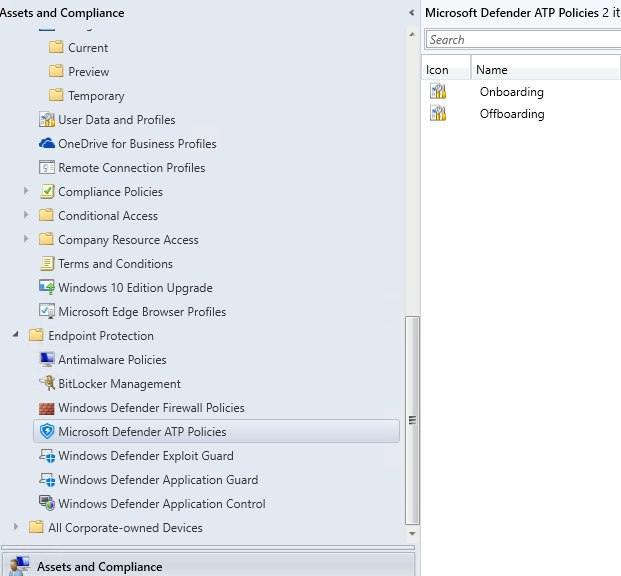Image resolution: width=621 pixels, height=576 pixels.
Task: Click the tree scrollbar down arrow
Action: 412,534
